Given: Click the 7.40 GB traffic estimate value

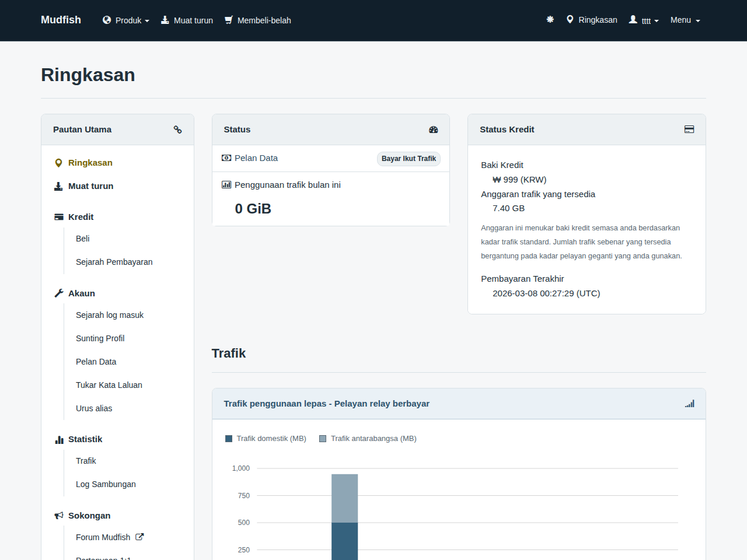Looking at the screenshot, I should [x=508, y=208].
